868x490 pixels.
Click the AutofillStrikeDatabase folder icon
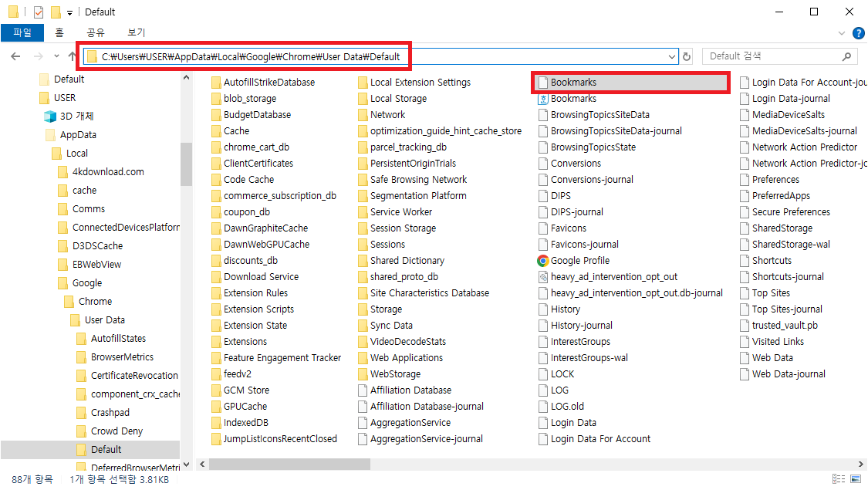[x=216, y=83]
